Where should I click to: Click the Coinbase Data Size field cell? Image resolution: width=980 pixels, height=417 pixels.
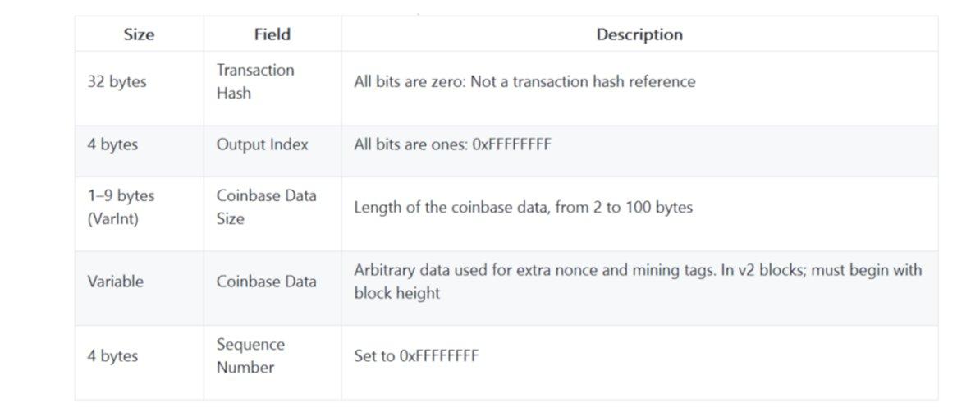(266, 207)
